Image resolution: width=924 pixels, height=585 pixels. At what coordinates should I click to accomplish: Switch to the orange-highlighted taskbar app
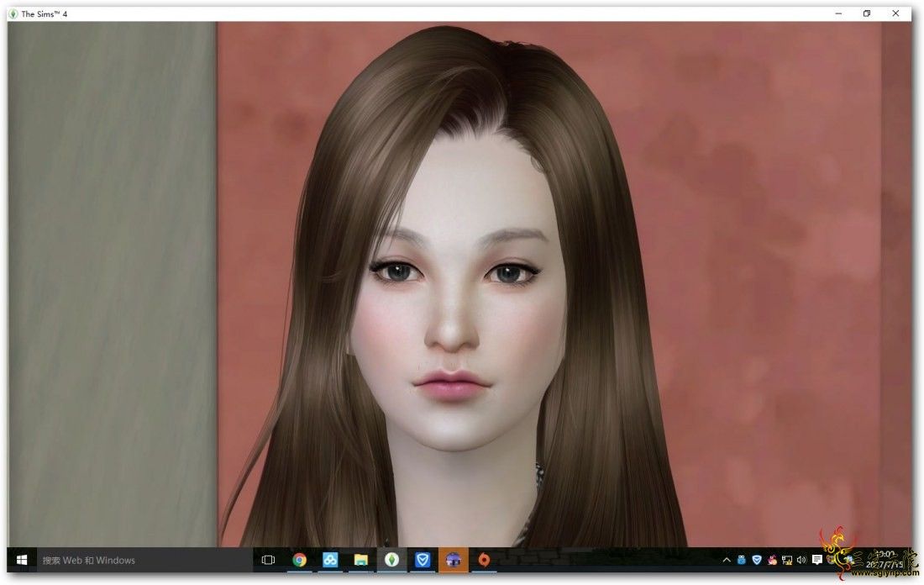click(453, 560)
